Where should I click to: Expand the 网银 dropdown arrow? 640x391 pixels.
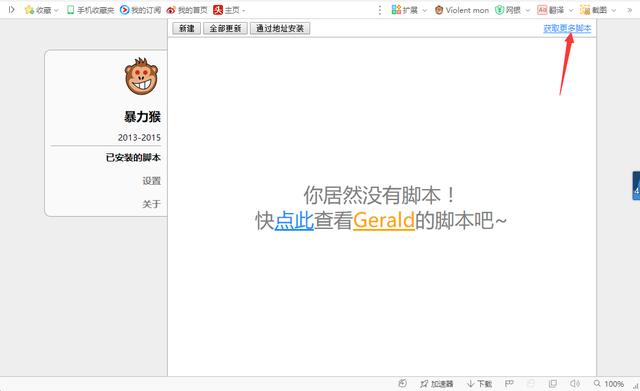tap(528, 10)
